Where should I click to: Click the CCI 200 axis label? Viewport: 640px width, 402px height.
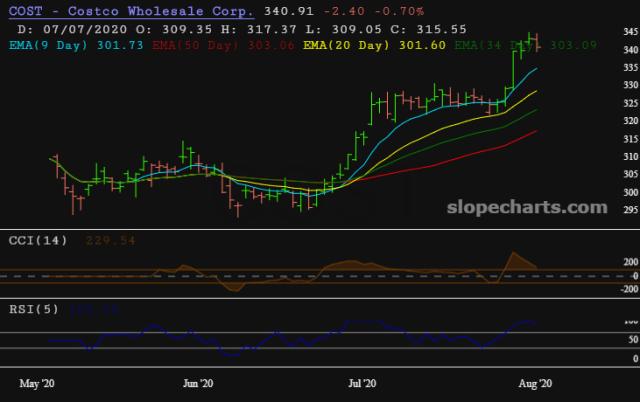click(631, 262)
